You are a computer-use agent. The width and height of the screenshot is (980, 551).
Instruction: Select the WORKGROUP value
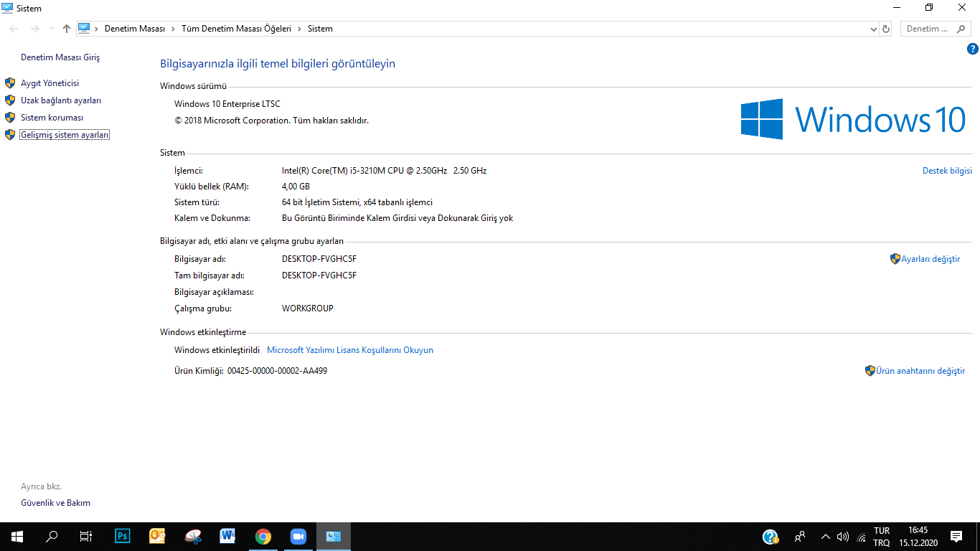[x=308, y=309]
